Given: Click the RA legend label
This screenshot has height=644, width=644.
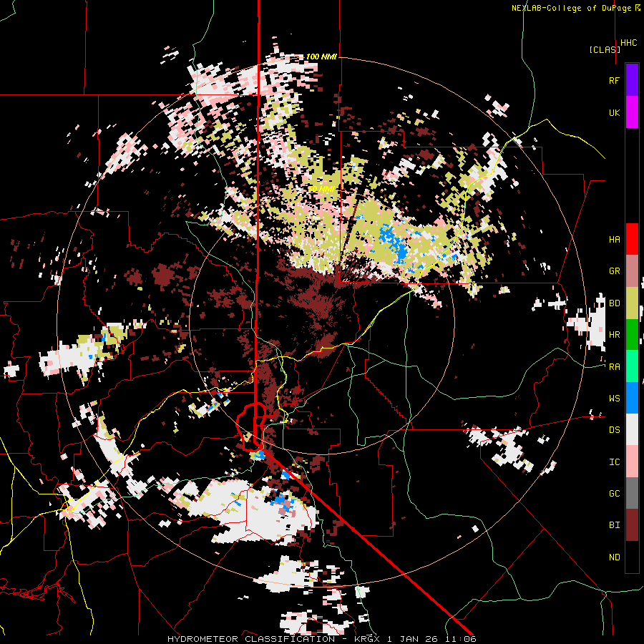Looking at the screenshot, I should [x=614, y=367].
